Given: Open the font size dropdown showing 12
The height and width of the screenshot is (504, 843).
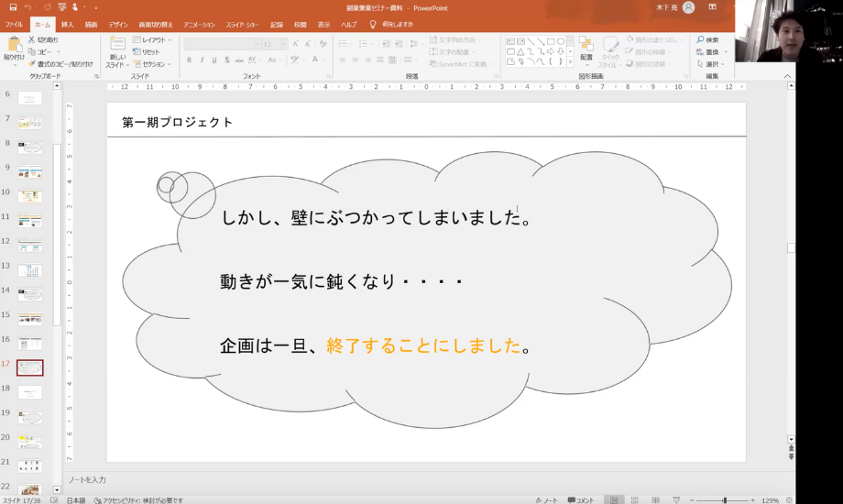Looking at the screenshot, I should (x=284, y=44).
